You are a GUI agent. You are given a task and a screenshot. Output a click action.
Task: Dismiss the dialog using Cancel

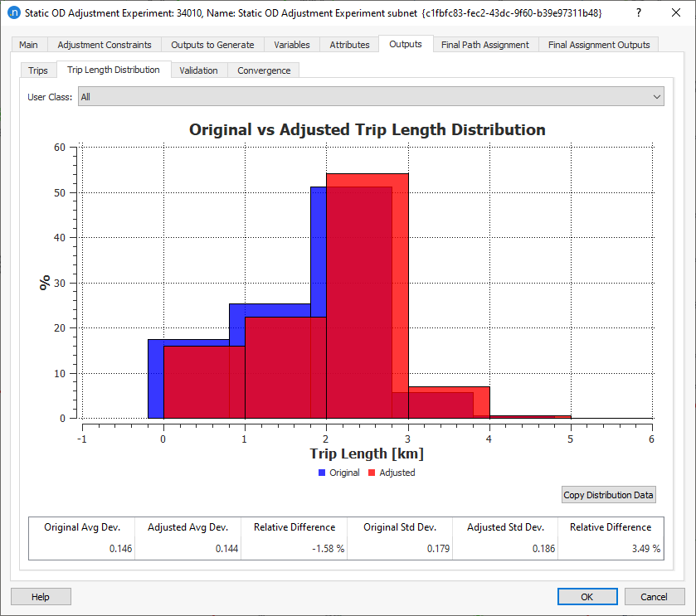coord(655,596)
